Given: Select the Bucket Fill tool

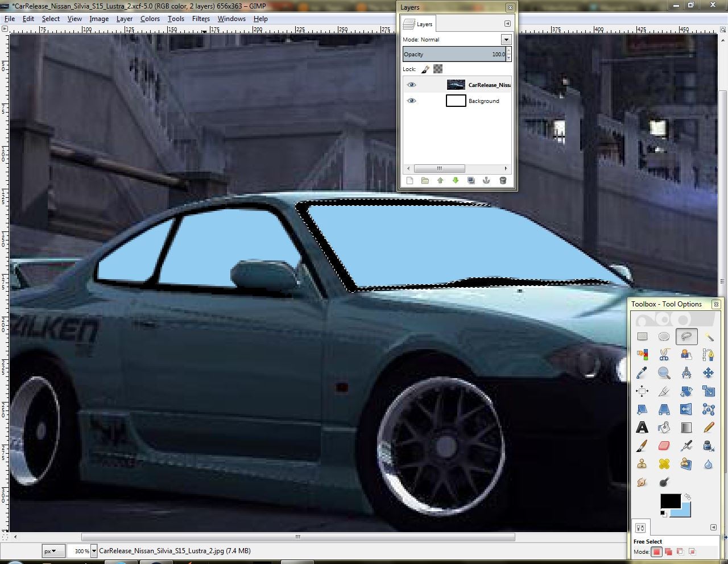Looking at the screenshot, I should [664, 428].
